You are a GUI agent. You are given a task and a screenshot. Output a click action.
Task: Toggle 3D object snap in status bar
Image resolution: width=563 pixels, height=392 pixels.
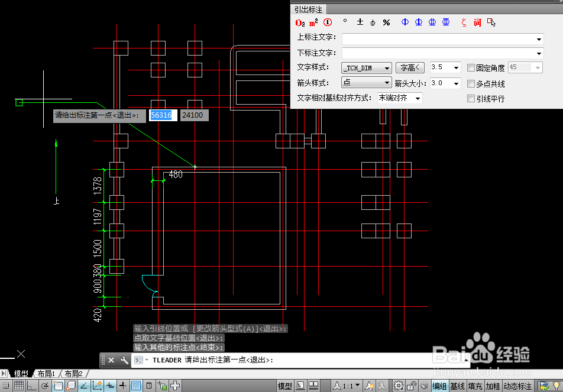(x=71, y=386)
